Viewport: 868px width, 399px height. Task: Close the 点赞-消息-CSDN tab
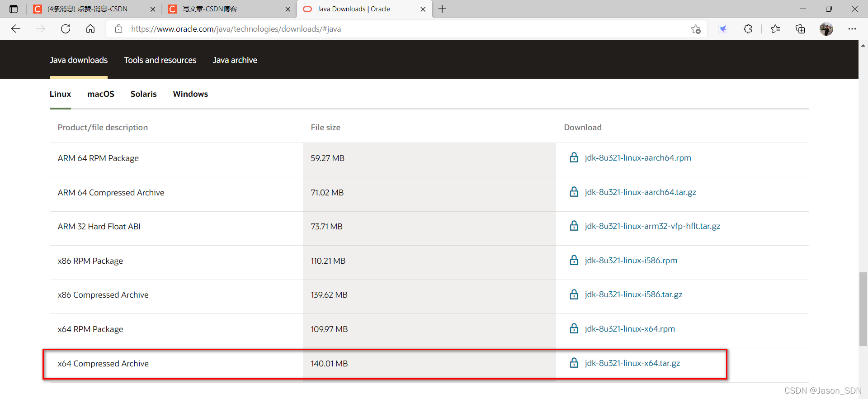click(x=153, y=9)
